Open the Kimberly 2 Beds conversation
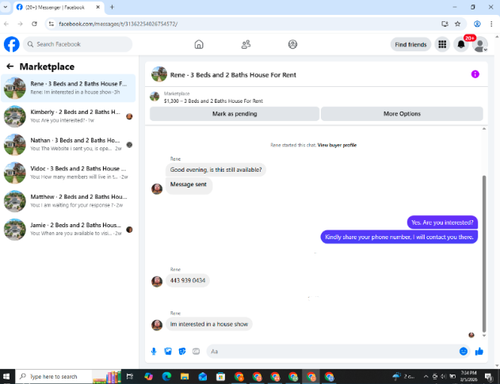This screenshot has height=384, width=500. pos(68,116)
